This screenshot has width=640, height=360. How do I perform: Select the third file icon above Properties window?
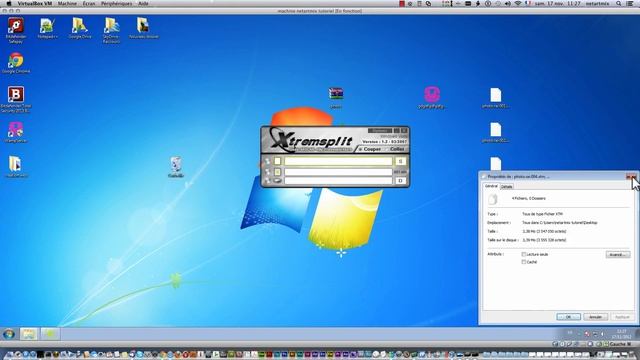tap(496, 164)
